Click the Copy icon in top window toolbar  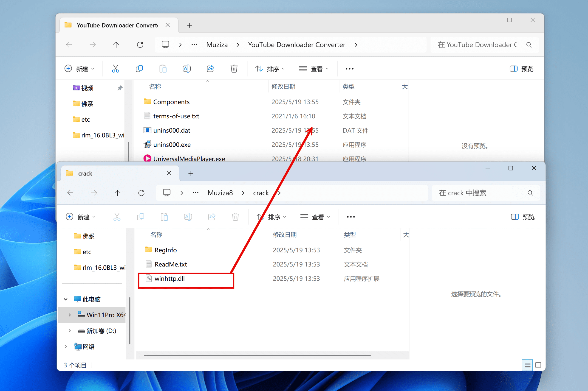click(139, 69)
